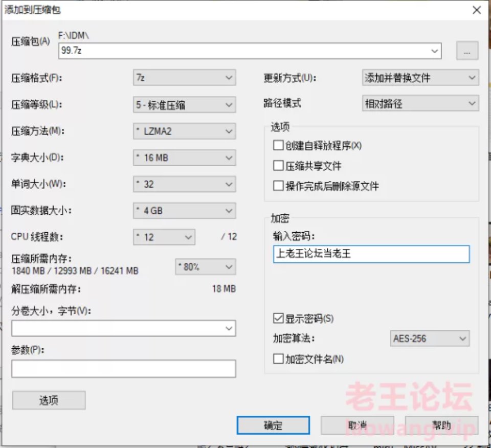Click the 压缩所需内存 value 1840 MB / 12993 MB / 16241 MB
This screenshot has height=448, width=491.
pos(75,271)
